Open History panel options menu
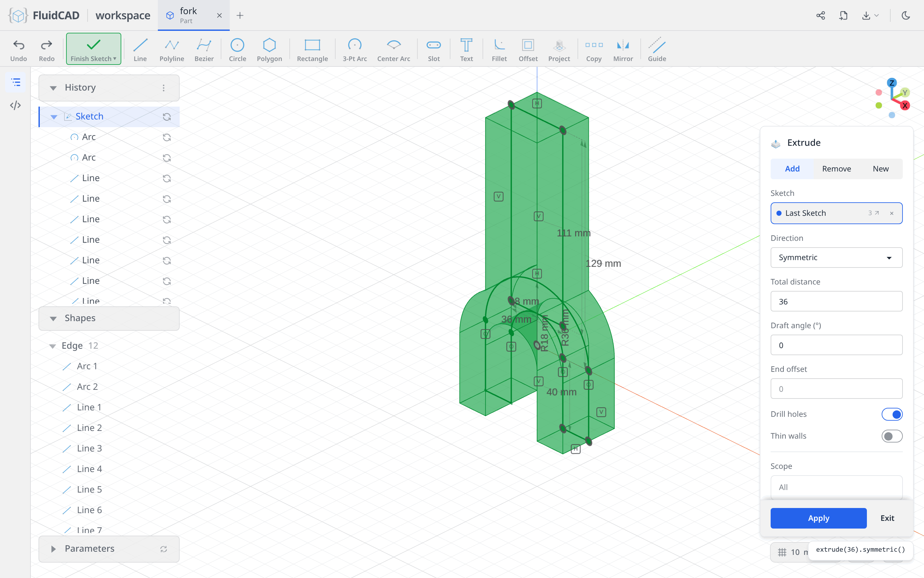The height and width of the screenshot is (578, 924). click(163, 88)
